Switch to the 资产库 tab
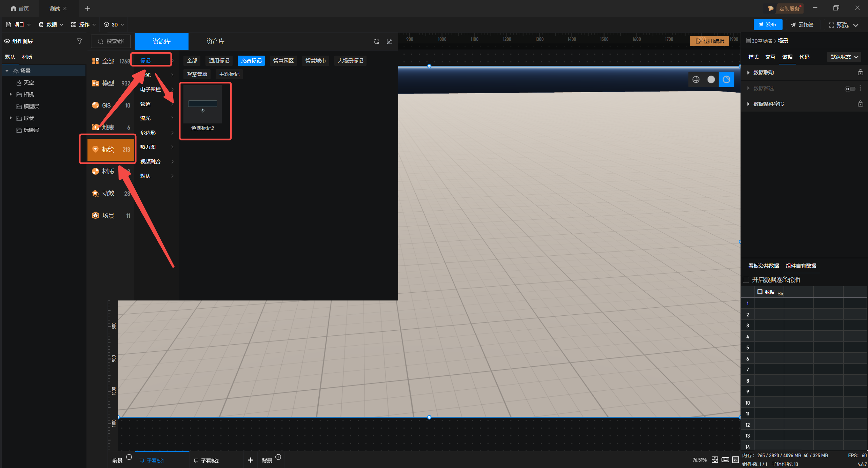 click(215, 41)
